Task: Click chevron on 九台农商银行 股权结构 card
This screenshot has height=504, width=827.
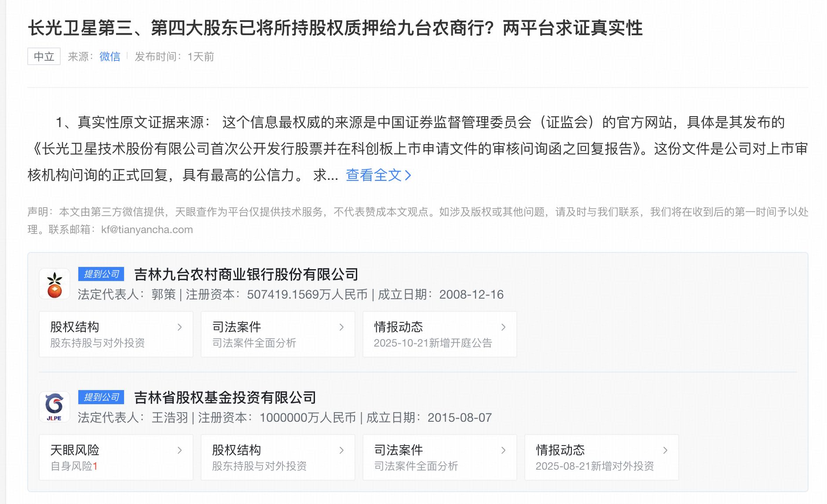Action: pos(179,327)
